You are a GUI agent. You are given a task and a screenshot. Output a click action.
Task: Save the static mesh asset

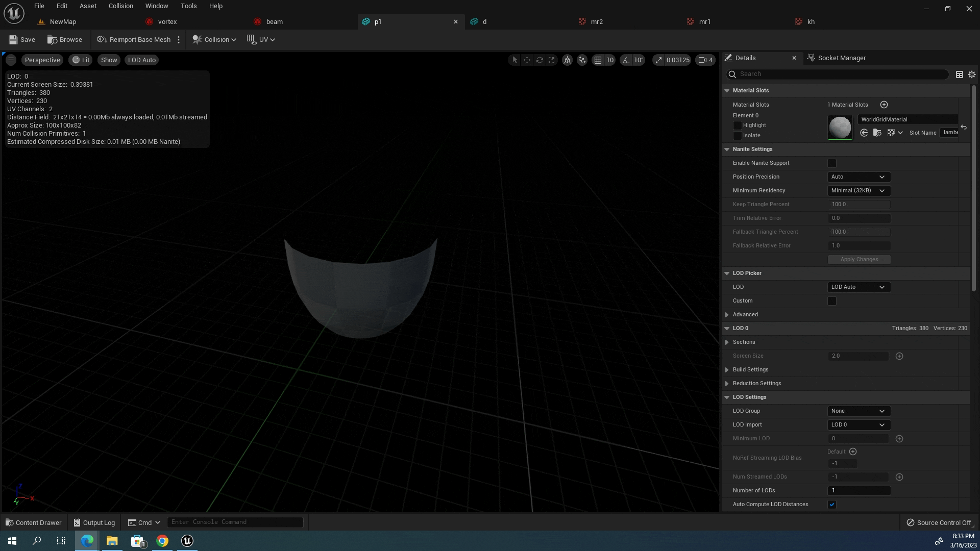22,40
